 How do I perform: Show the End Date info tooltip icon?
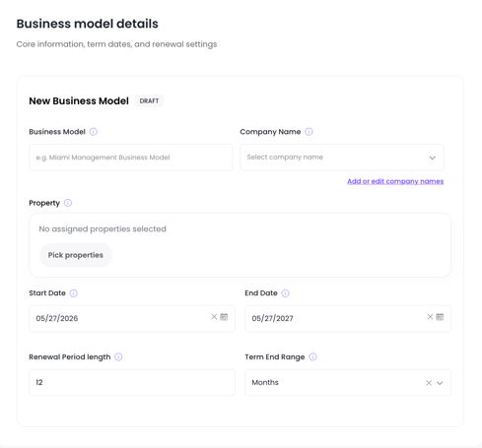coord(285,293)
